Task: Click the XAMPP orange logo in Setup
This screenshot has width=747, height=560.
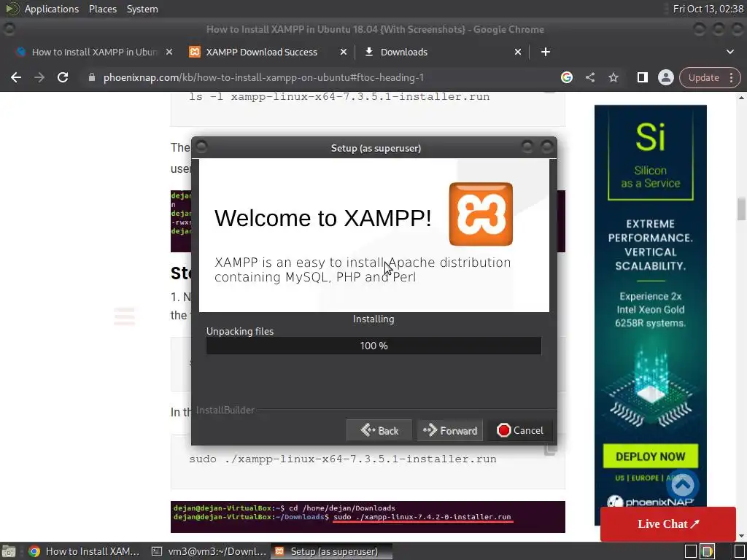Action: [481, 214]
